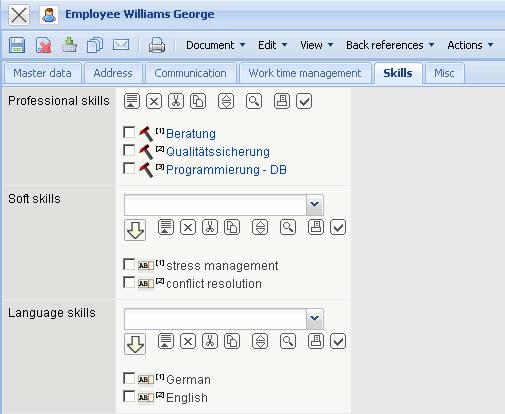
Task: Switch to the Work time management tab
Action: pyautogui.click(x=305, y=73)
